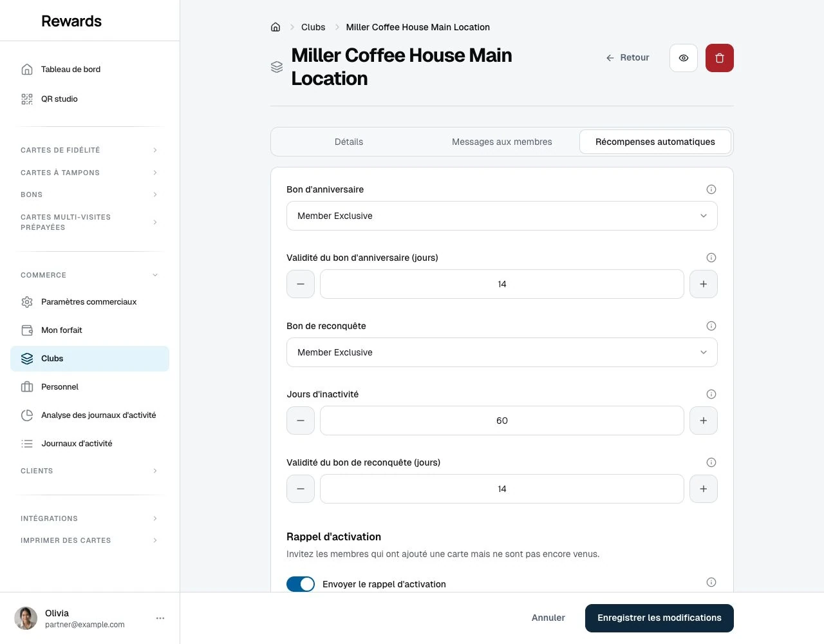Show info for Envoyer le rappel d'activation
The width and height of the screenshot is (824, 644).
tap(711, 582)
